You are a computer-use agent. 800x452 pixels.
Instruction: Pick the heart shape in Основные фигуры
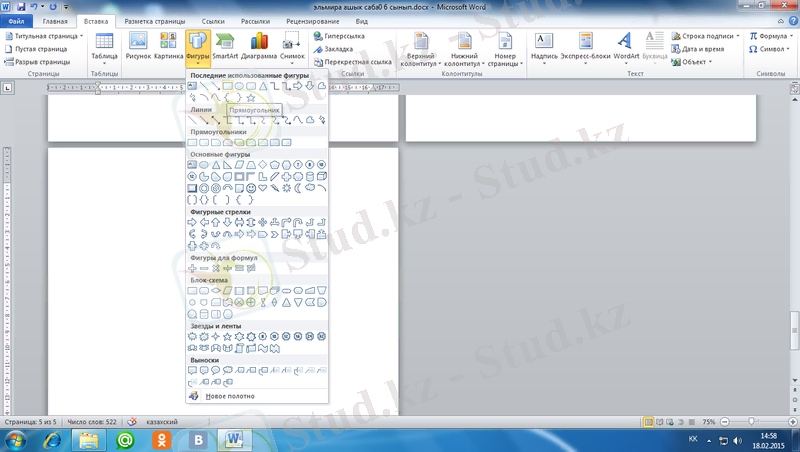click(262, 188)
